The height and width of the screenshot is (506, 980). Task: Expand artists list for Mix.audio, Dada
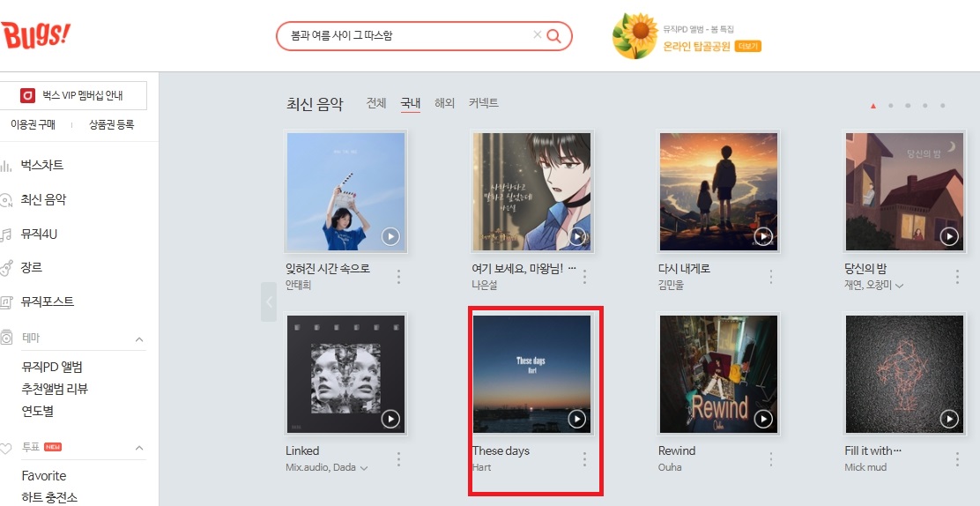coord(364,468)
